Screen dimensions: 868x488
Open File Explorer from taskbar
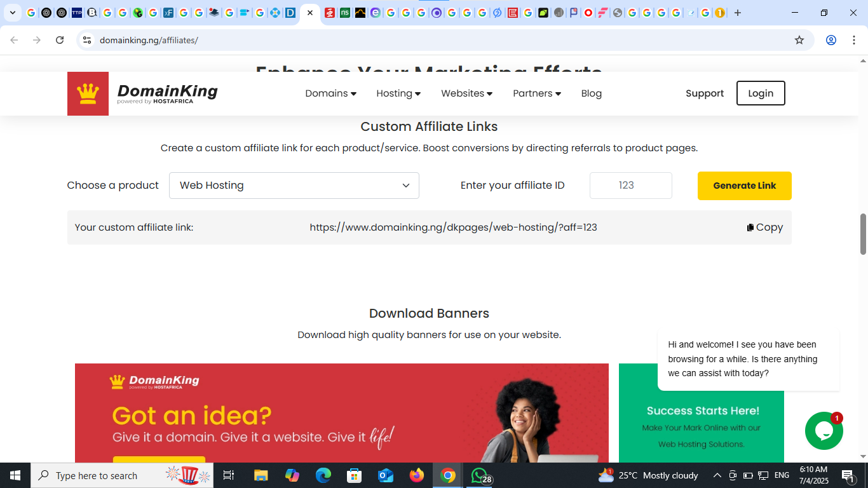pyautogui.click(x=261, y=475)
